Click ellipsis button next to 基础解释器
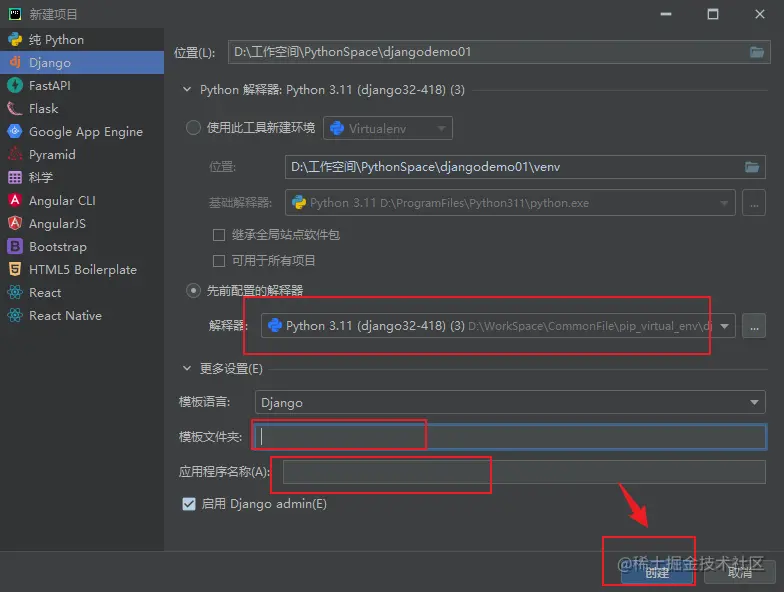784x592 pixels. (x=754, y=202)
